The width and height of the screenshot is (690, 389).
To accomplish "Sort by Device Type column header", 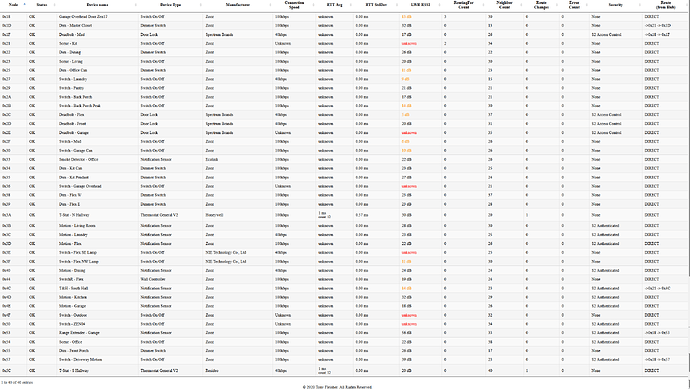I will click(x=170, y=4).
